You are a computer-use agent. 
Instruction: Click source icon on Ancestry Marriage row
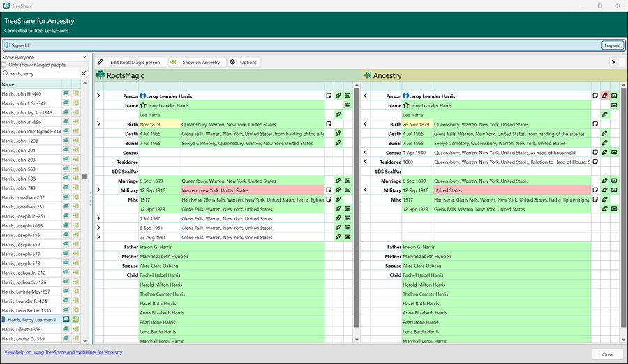click(x=605, y=181)
